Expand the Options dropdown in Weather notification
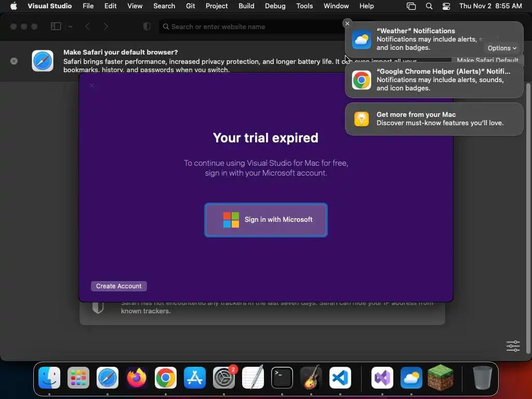532x399 pixels. pos(502,48)
